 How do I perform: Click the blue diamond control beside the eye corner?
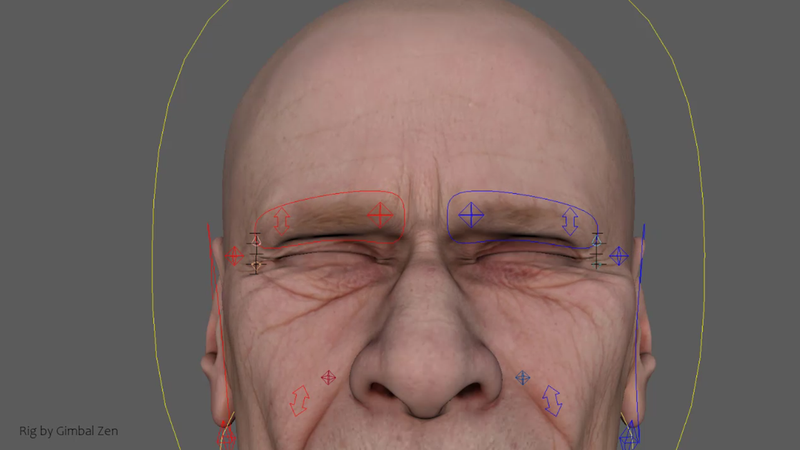point(619,256)
